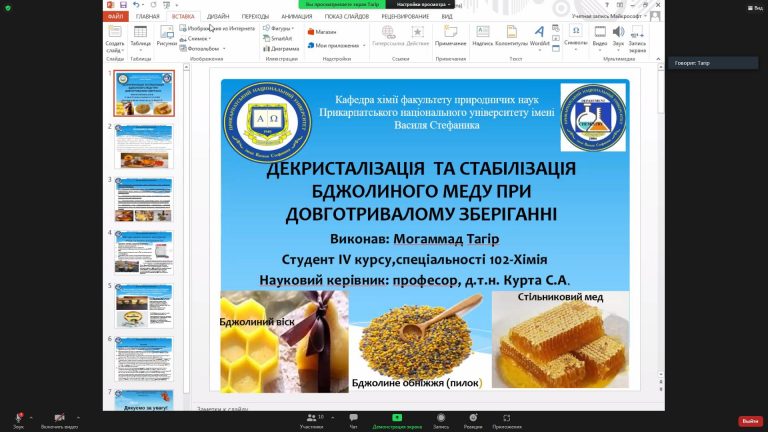Switch to Design (ДИЗАЙН) tab
The width and height of the screenshot is (768, 432).
(218, 16)
